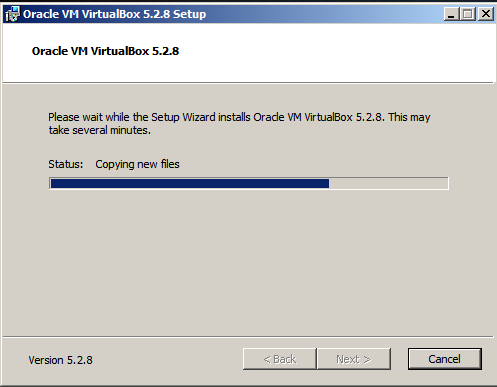Viewport: 497px width, 387px height.
Task: Click the separator line under the white header
Action: (x=248, y=82)
